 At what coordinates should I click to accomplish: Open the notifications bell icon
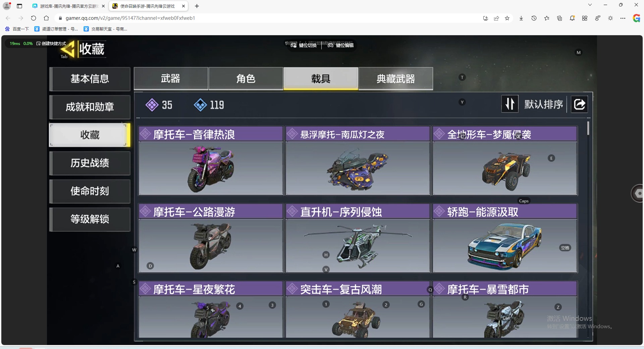click(x=572, y=18)
